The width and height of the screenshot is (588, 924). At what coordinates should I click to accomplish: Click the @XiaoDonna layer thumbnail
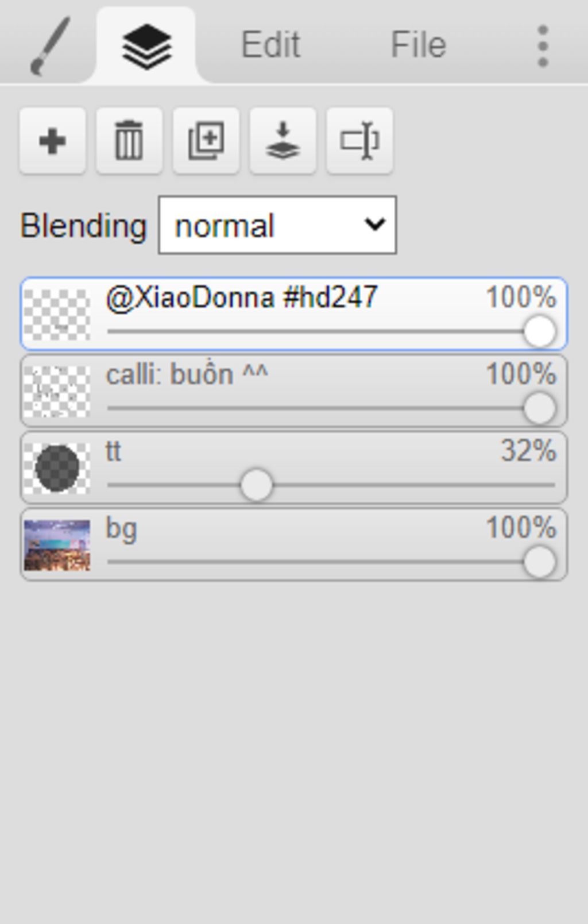click(57, 315)
